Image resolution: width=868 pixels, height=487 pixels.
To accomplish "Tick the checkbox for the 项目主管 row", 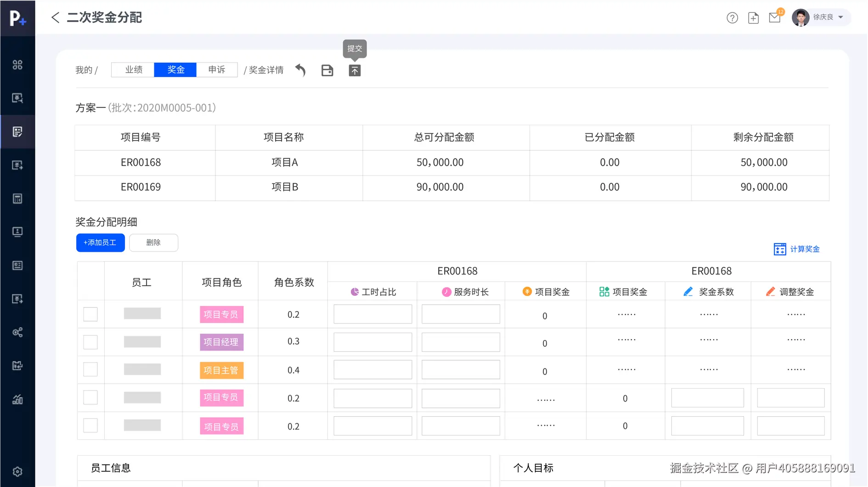I will [x=90, y=369].
